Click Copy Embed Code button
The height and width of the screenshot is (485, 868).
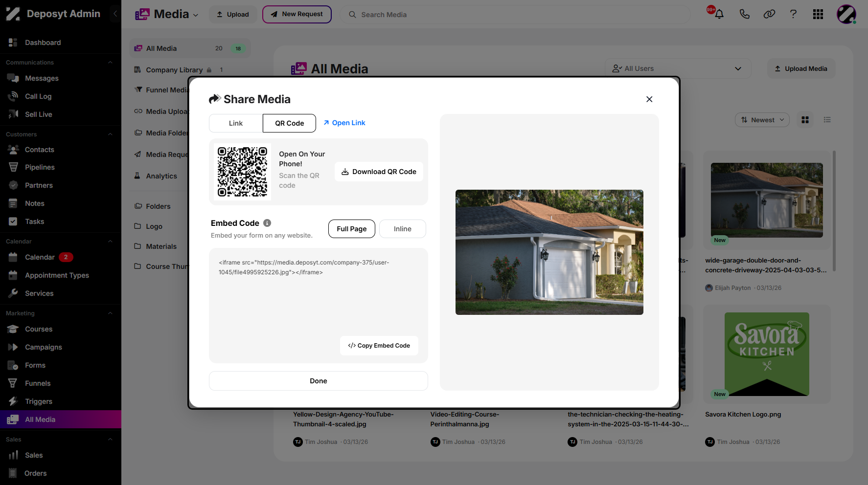pos(379,346)
